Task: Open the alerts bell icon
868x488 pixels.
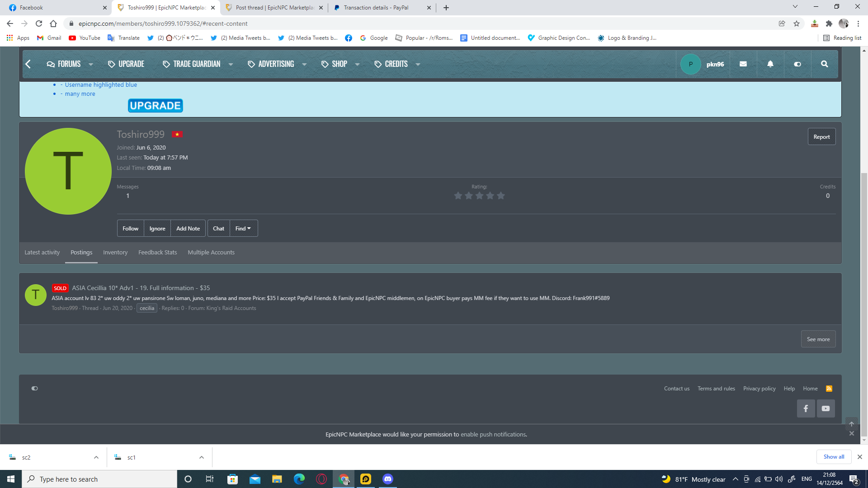Action: pyautogui.click(x=770, y=64)
